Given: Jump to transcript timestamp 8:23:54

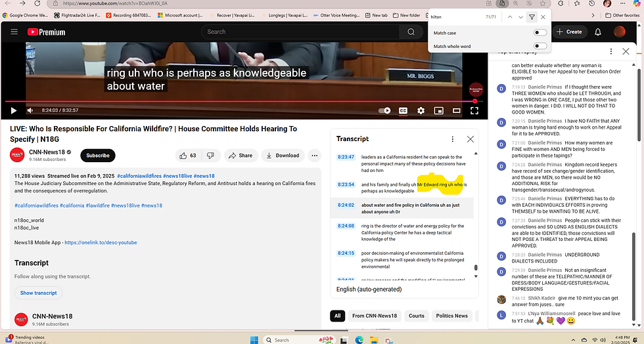Looking at the screenshot, I should pyautogui.click(x=346, y=184).
